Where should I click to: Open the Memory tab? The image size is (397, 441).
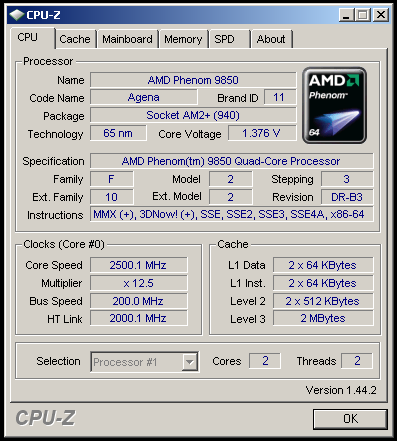[183, 39]
